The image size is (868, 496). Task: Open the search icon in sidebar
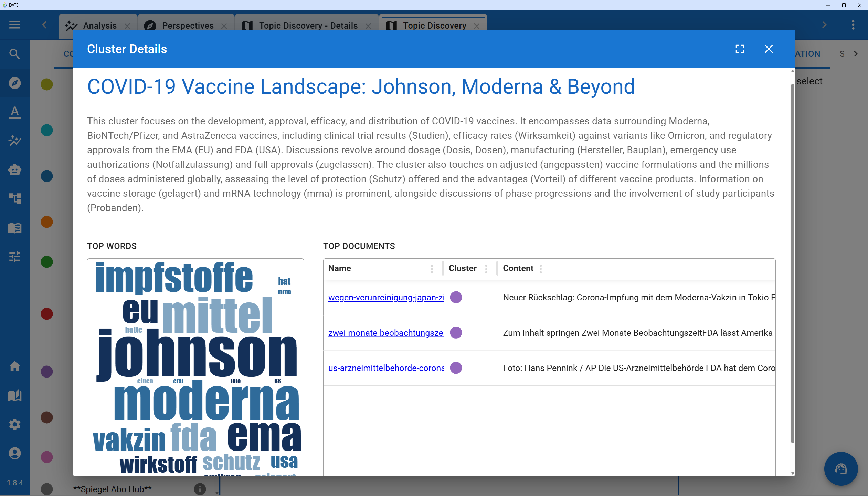coord(14,54)
